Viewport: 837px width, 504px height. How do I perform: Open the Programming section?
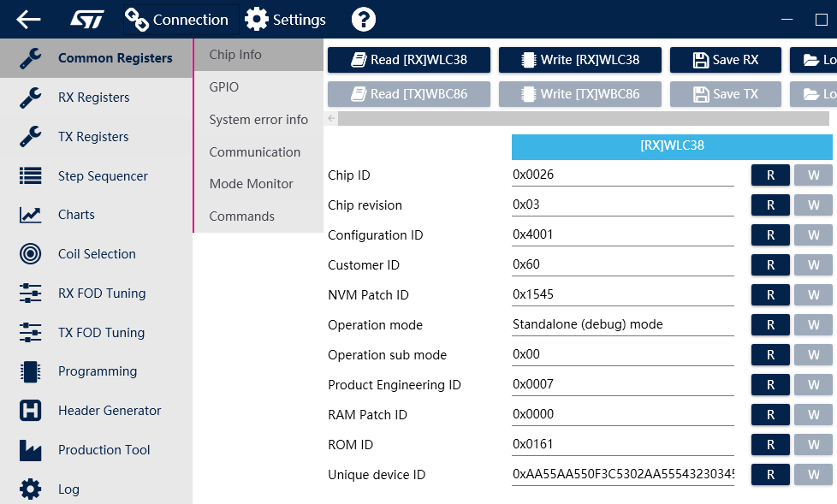(x=97, y=371)
